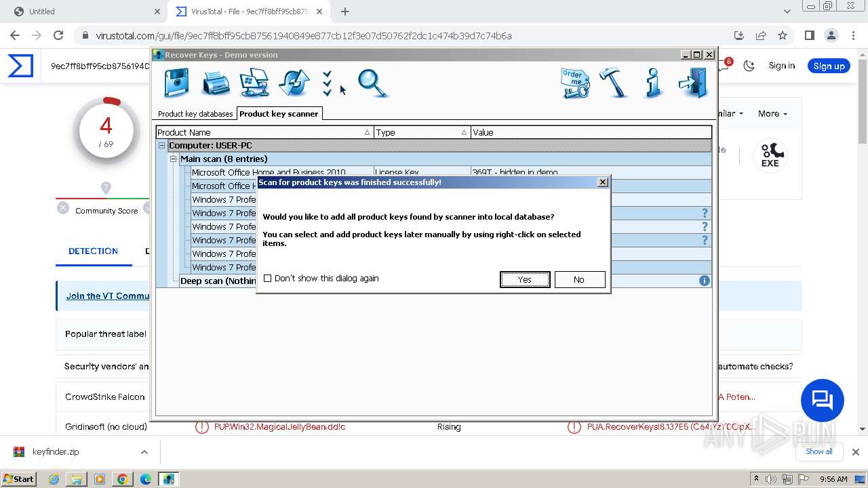Click the Sign up button on VirusTotal

829,66
